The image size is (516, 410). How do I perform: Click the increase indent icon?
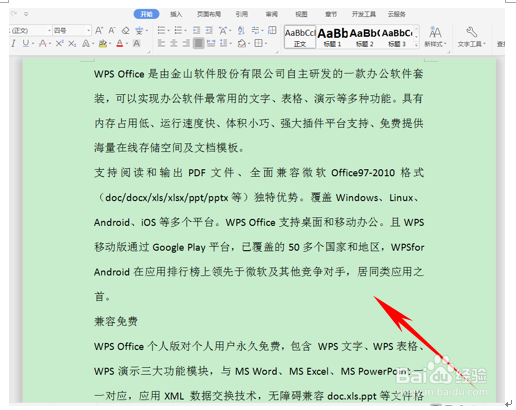point(209,31)
